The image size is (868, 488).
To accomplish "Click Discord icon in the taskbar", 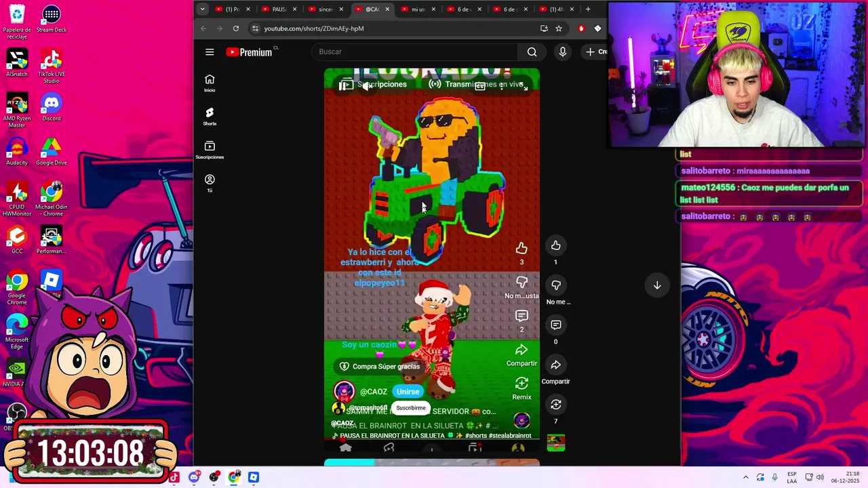I will (194, 477).
